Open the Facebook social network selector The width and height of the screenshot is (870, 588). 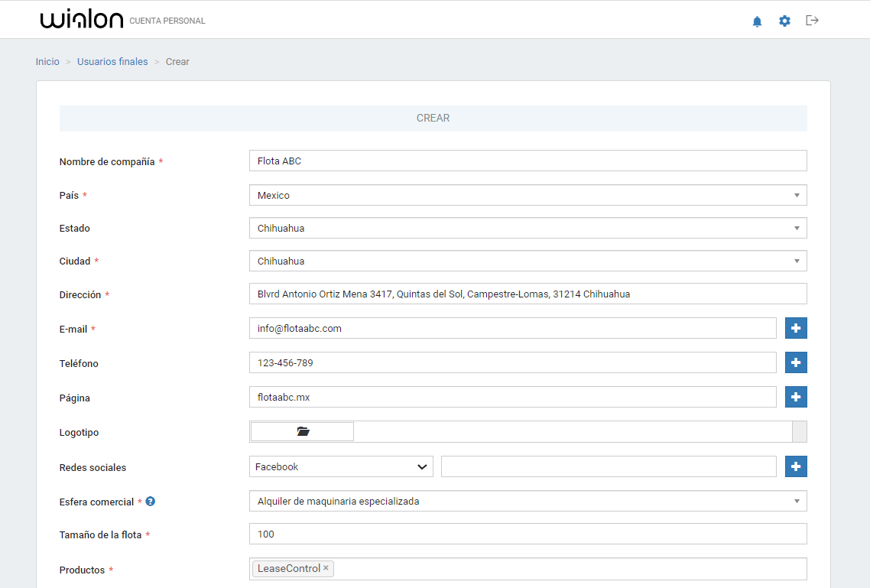341,466
